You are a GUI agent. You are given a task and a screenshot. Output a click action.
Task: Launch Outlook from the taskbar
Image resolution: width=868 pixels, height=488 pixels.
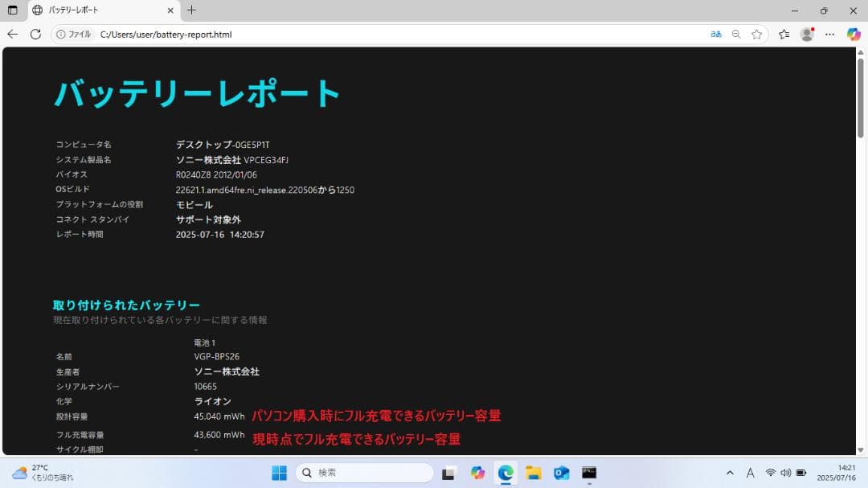(561, 473)
